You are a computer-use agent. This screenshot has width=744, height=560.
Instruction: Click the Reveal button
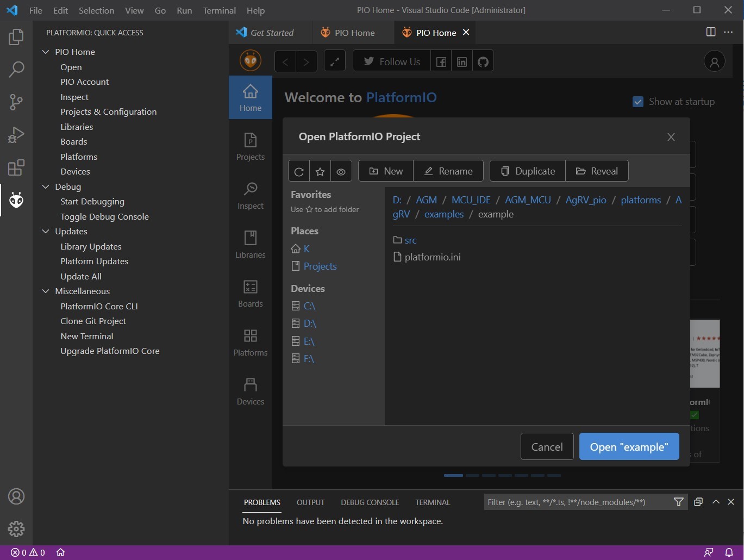[x=597, y=171]
